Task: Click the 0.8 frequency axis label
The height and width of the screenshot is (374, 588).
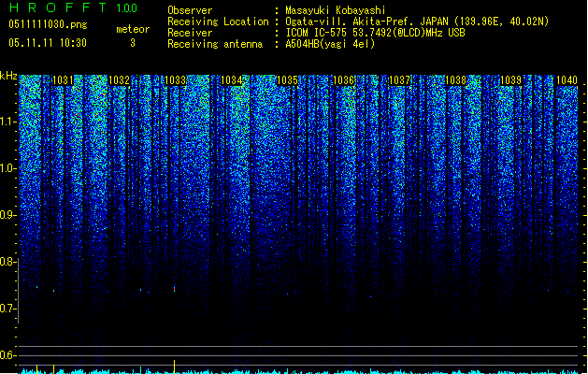Action: [x=8, y=262]
